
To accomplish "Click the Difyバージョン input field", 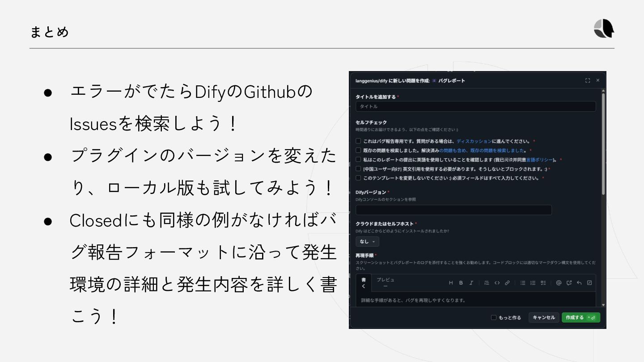I will (453, 210).
